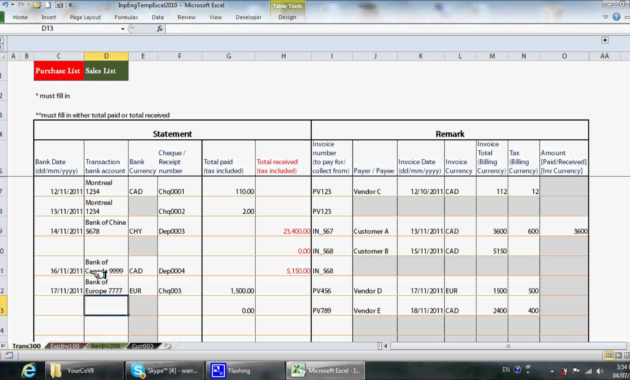Viewport: 630px width, 380px height.
Task: Click the green Sales List button
Action: (x=106, y=71)
